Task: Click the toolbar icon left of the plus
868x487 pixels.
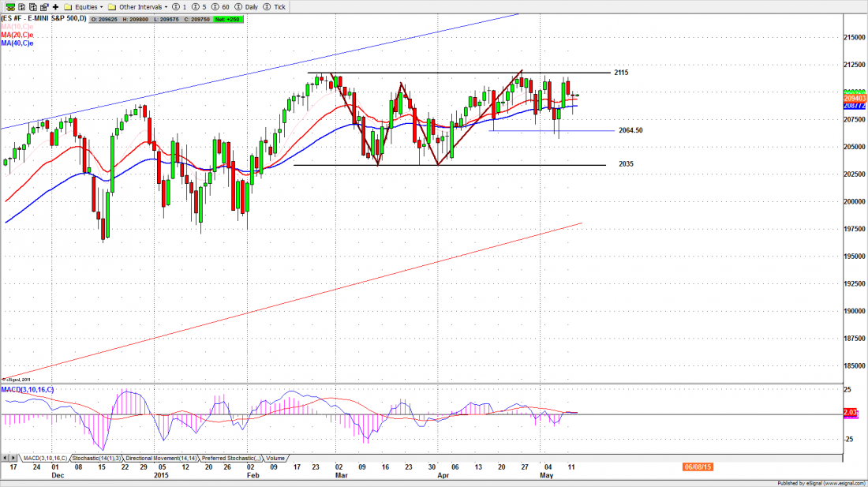Action: point(43,6)
